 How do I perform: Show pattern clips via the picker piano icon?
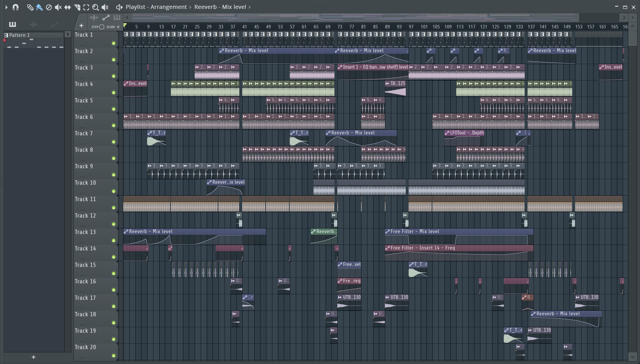coord(12,24)
